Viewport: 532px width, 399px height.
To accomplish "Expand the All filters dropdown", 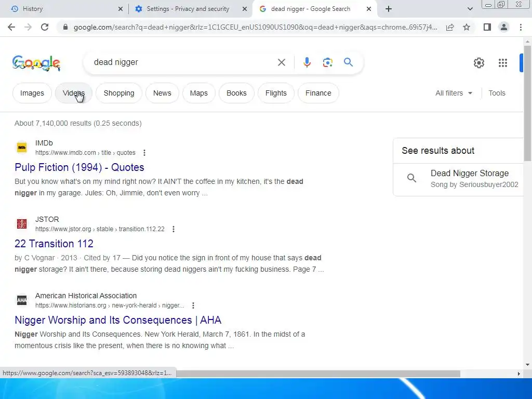I will (x=454, y=93).
